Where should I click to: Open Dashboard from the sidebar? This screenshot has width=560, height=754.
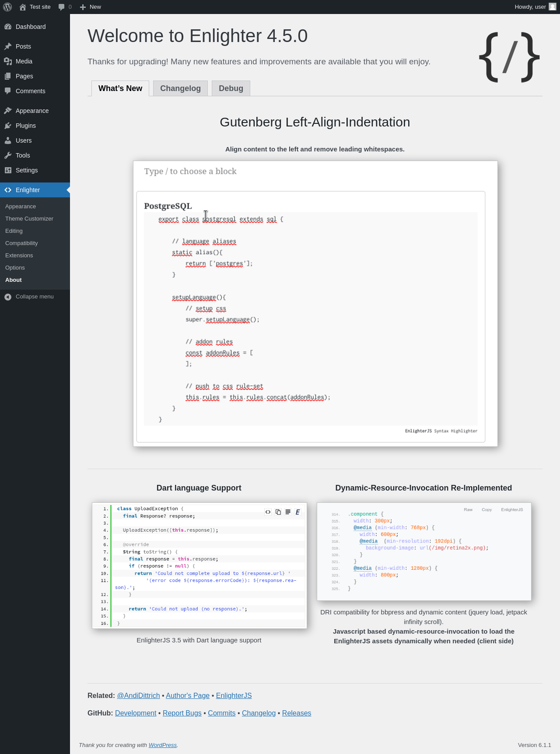point(31,27)
